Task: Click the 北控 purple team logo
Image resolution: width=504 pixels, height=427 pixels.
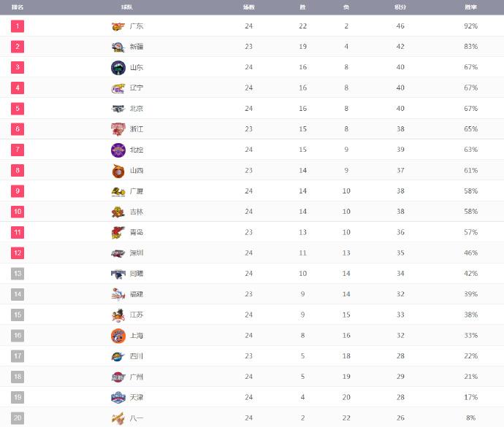Action: (118, 150)
